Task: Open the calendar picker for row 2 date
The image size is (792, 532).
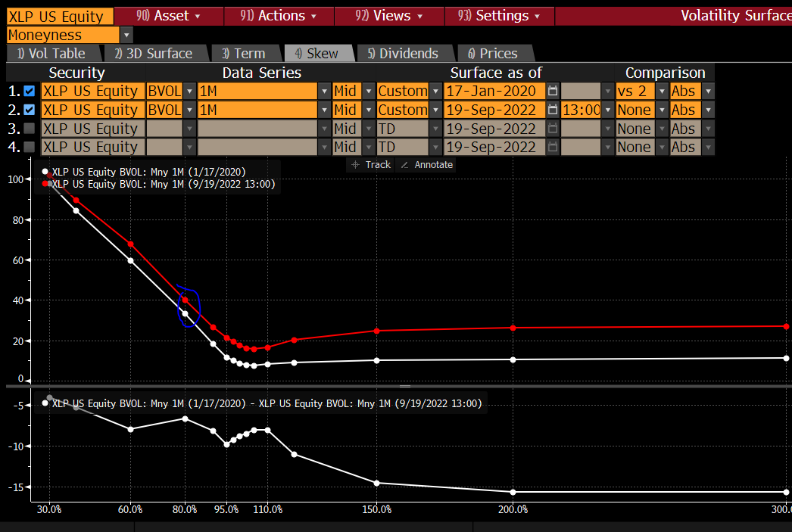Action: (x=553, y=110)
